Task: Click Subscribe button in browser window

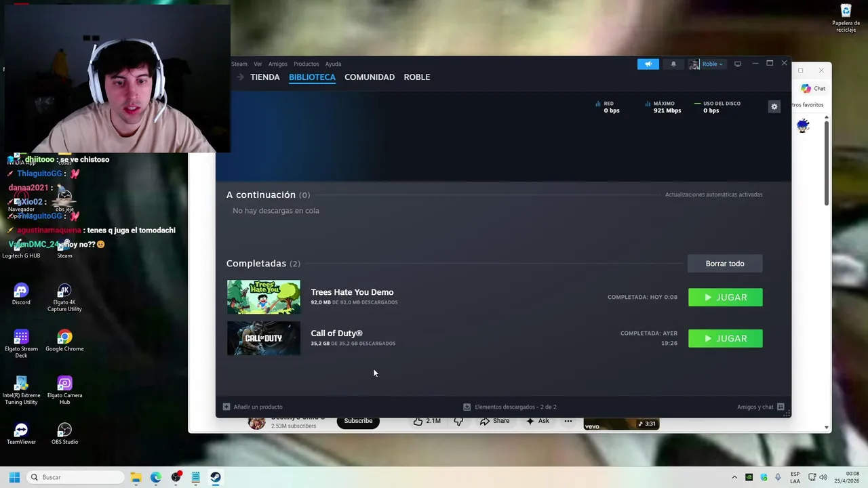Action: click(x=358, y=422)
